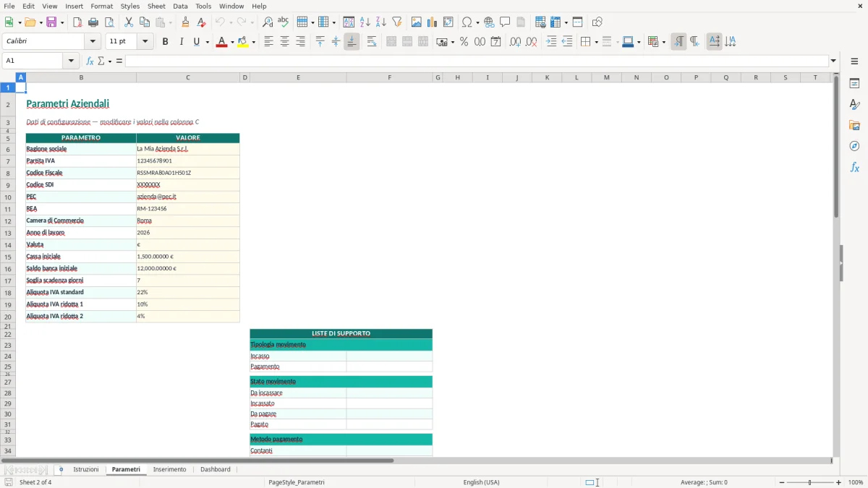868x488 pixels.
Task: Open sidebar Navigator panel
Action: (x=854, y=146)
